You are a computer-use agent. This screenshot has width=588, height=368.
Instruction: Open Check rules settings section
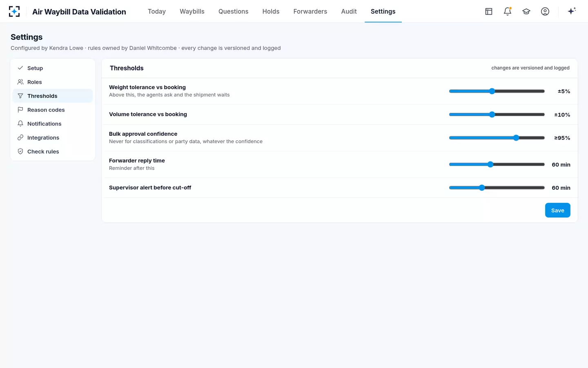tap(53, 151)
